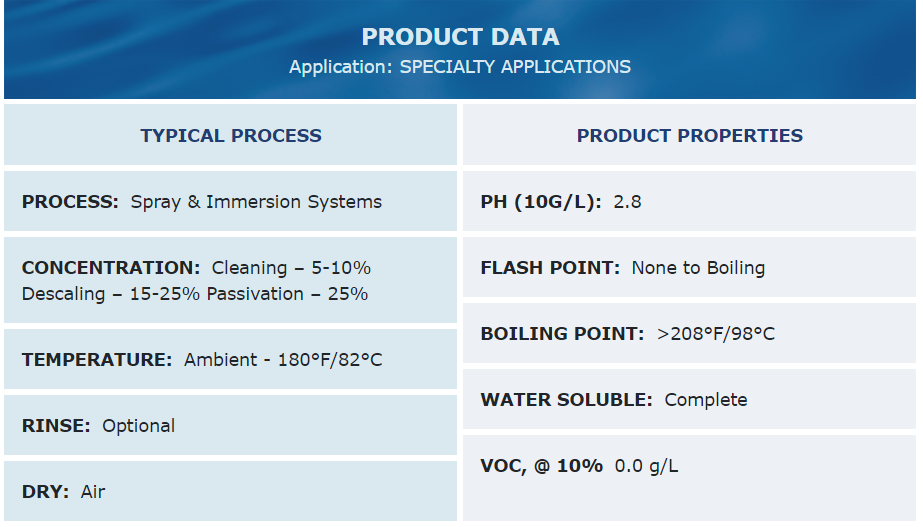Click the WATER SOLUBLE Complete row
The height and width of the screenshot is (527, 923).
coord(689,399)
